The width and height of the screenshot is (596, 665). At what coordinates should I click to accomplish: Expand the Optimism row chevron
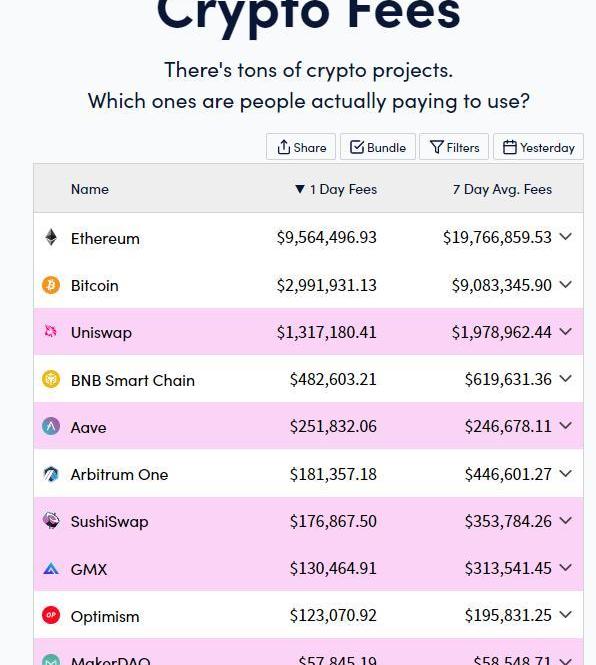[x=565, y=614]
